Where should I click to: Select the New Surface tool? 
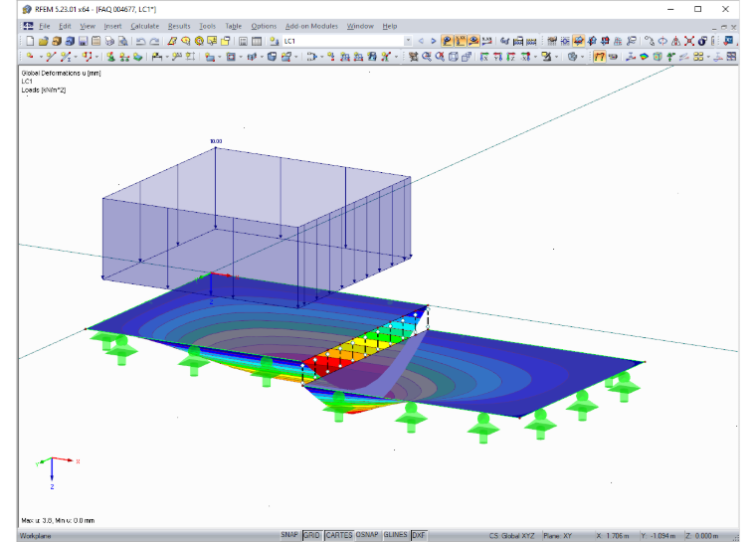pyautogui.click(x=210, y=57)
